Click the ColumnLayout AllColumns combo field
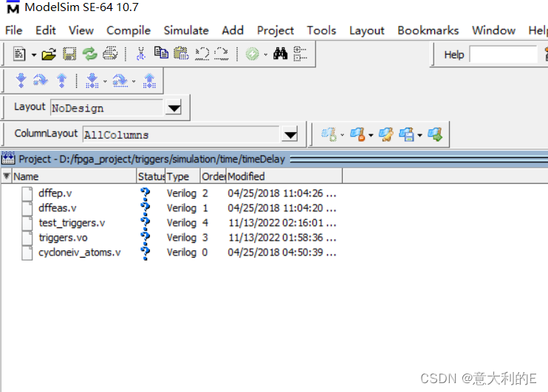548x392 pixels. click(x=181, y=134)
